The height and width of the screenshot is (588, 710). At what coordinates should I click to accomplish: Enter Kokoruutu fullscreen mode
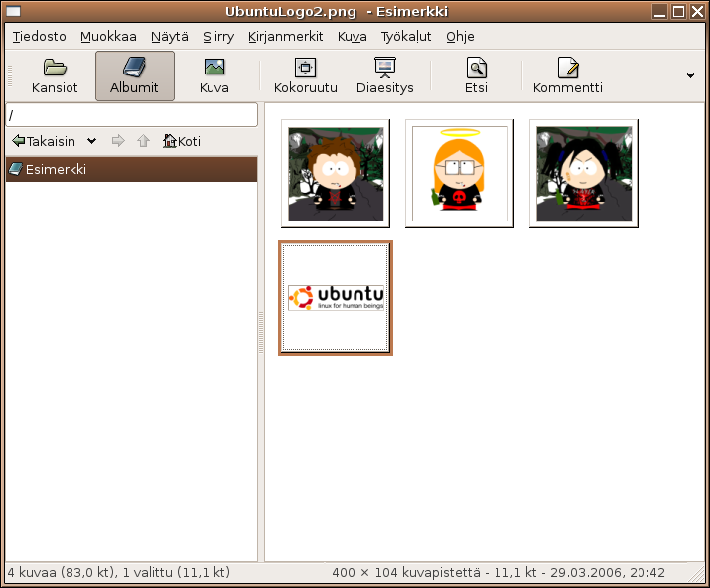click(306, 75)
